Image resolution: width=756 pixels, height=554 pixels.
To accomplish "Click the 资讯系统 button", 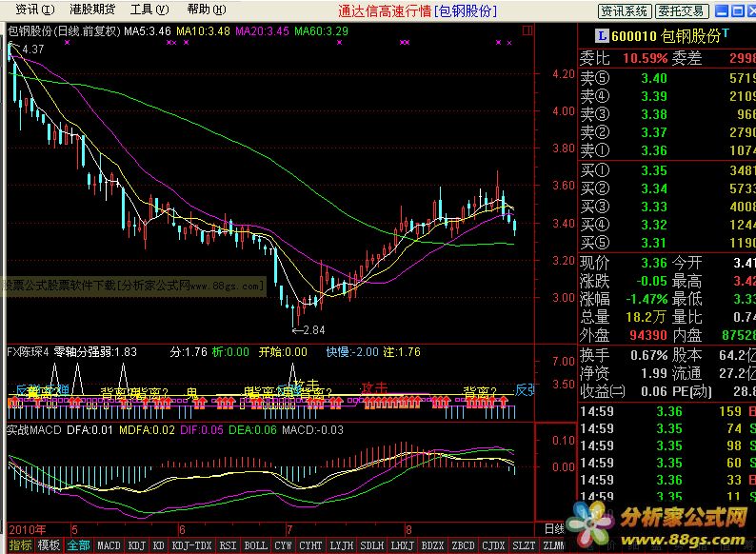I will click(625, 11).
